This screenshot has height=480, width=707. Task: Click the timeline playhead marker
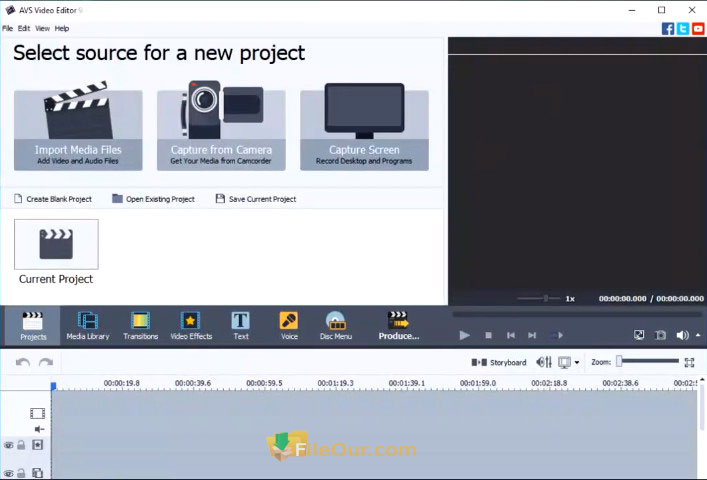[x=53, y=386]
